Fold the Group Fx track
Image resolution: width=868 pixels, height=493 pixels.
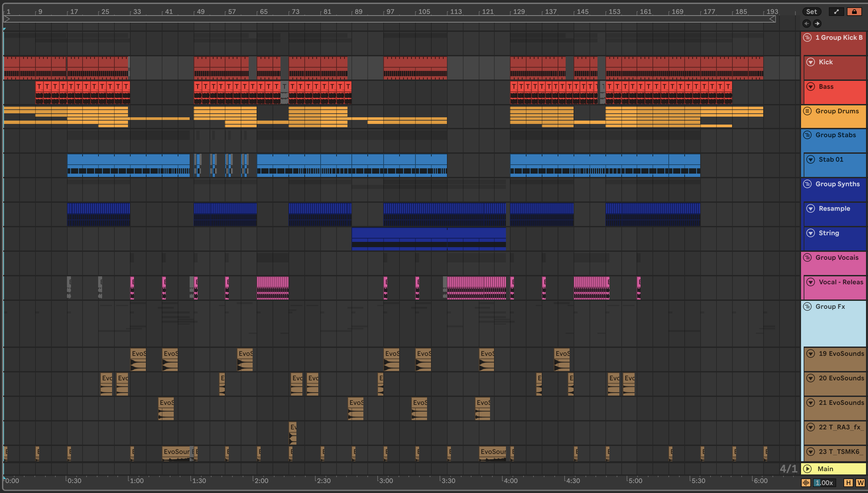tap(807, 306)
